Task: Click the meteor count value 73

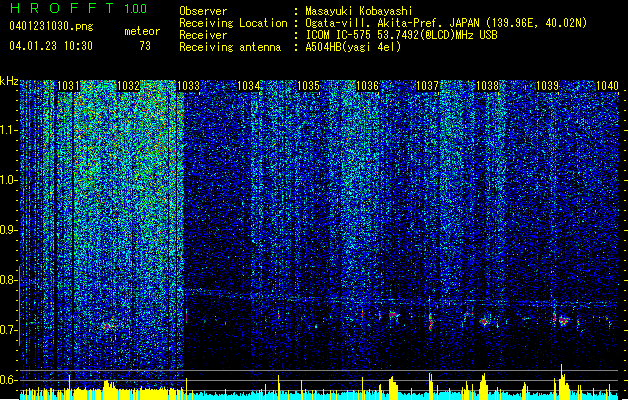Action: coord(145,46)
